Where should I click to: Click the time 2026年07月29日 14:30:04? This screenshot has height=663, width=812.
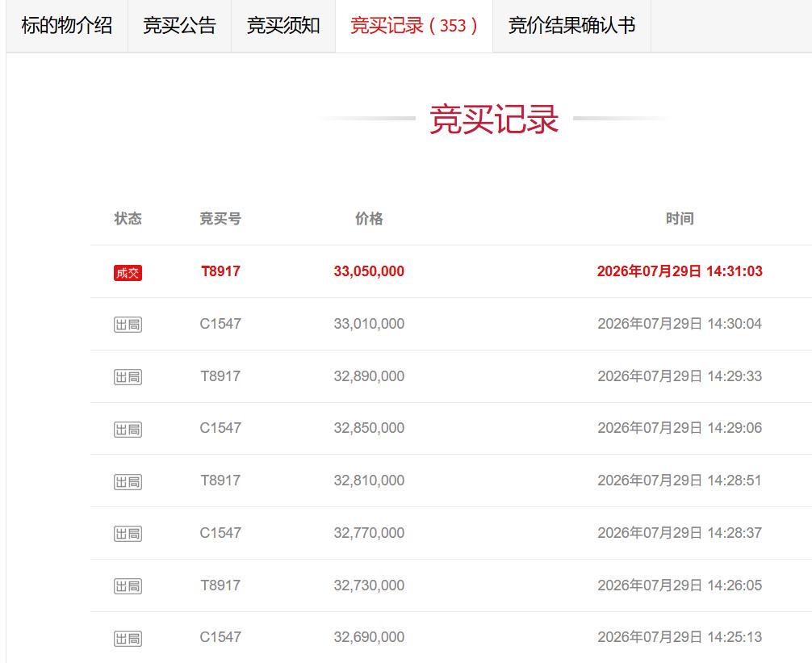point(680,324)
